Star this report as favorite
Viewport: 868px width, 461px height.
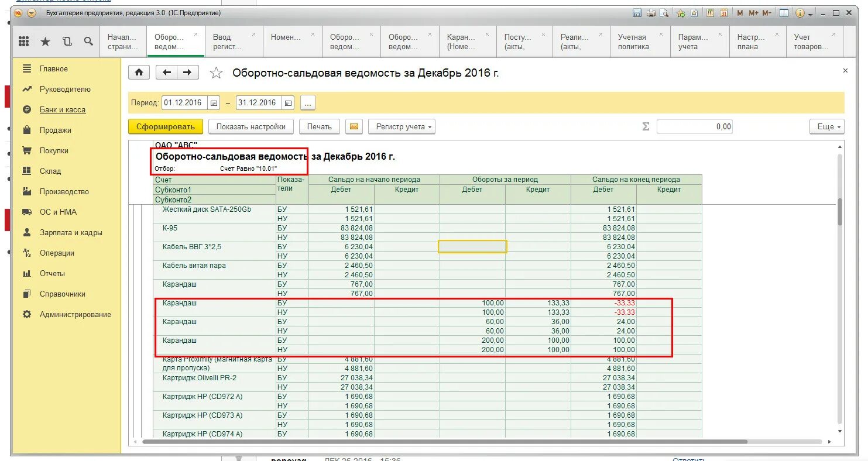[x=216, y=73]
